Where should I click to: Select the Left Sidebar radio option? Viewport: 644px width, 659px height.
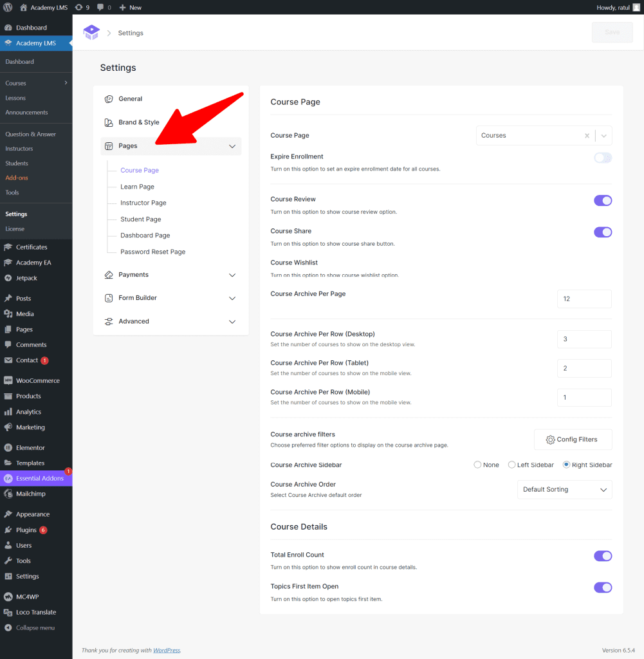tap(511, 465)
